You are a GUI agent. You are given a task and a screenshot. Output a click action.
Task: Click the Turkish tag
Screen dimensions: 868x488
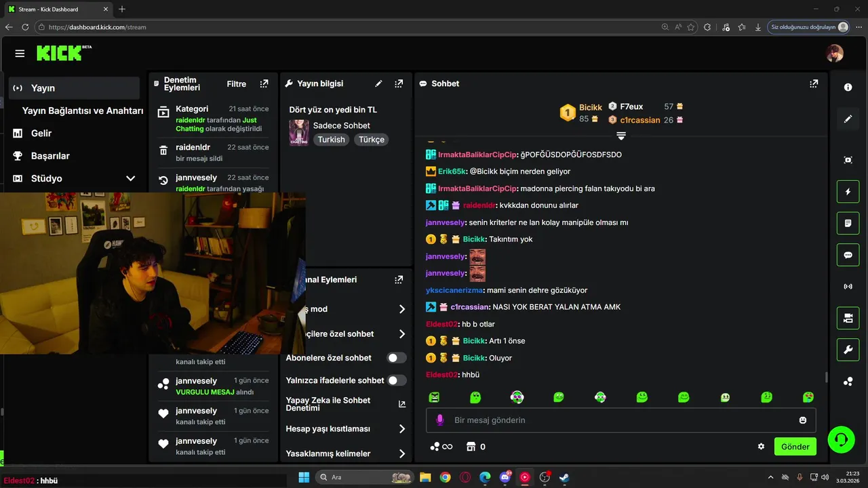(332, 140)
